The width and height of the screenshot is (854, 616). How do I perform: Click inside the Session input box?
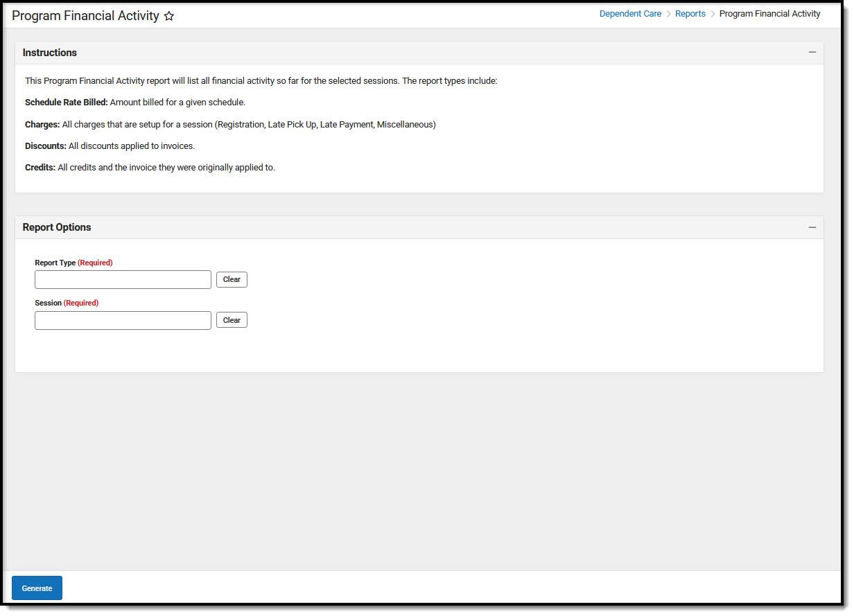pos(123,320)
